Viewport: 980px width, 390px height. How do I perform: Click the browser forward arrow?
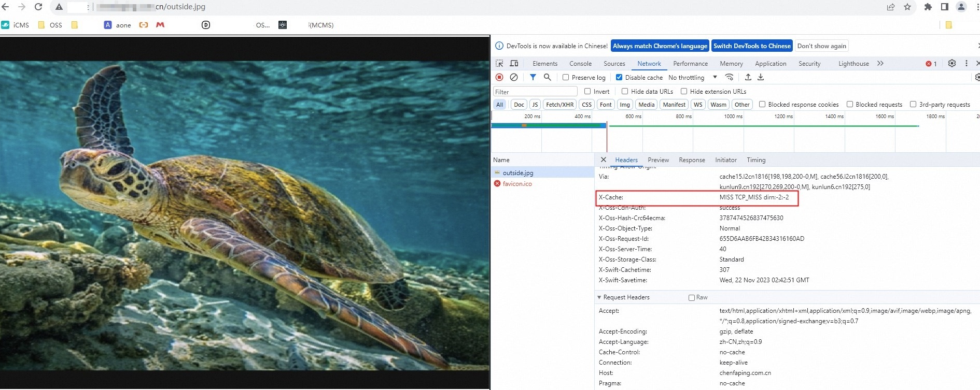pyautogui.click(x=22, y=7)
